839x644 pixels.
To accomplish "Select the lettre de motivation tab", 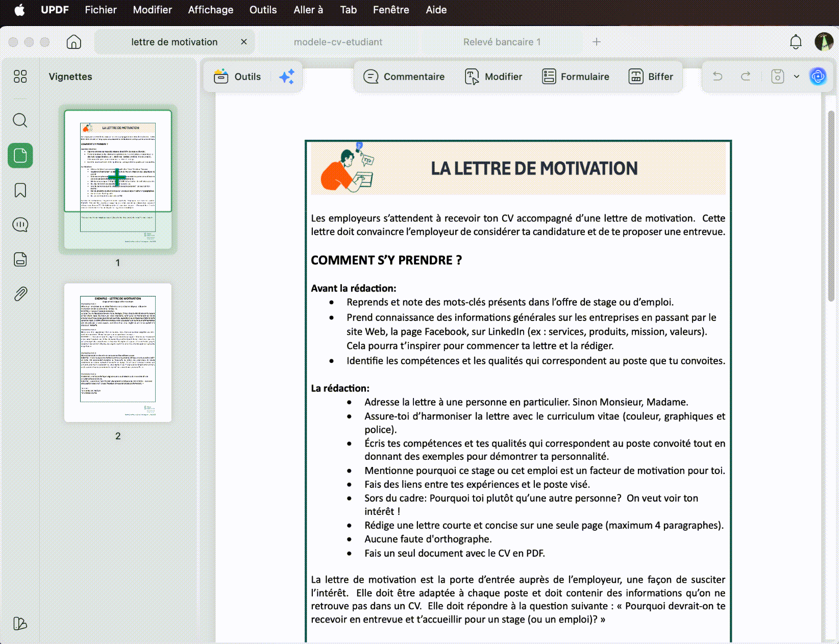I will 174,42.
